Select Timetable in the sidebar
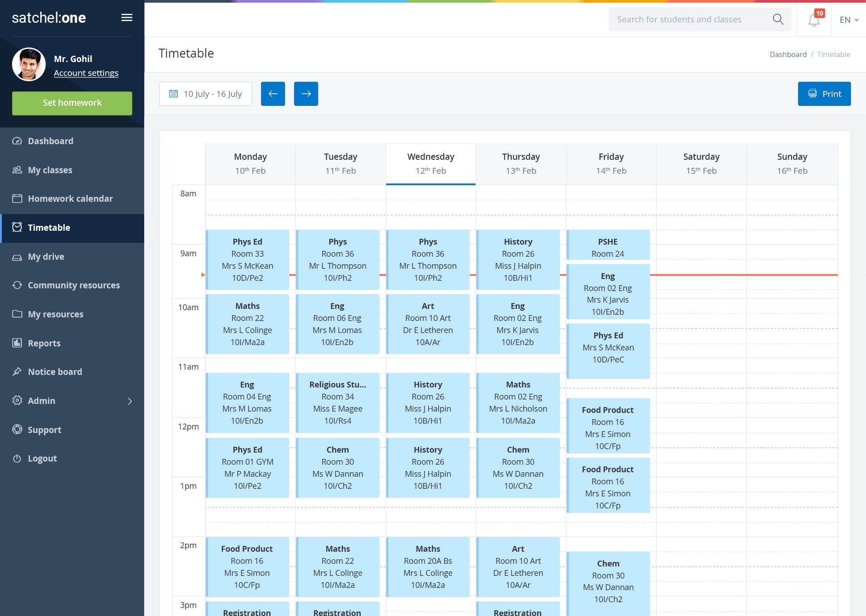The width and height of the screenshot is (866, 616). pos(72,228)
